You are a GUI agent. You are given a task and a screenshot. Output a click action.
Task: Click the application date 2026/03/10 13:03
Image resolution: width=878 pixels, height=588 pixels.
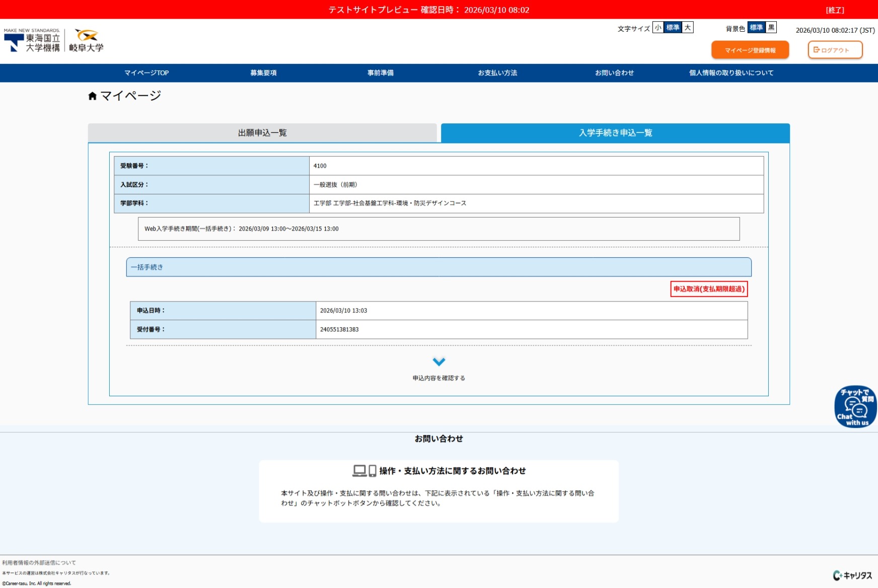343,311
